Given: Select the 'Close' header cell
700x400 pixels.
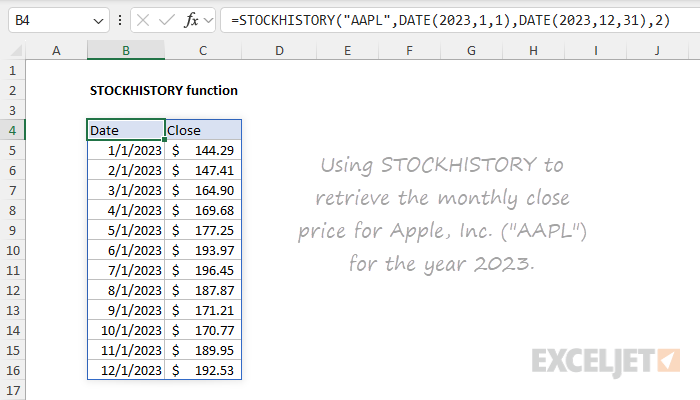Looking at the screenshot, I should tap(203, 130).
